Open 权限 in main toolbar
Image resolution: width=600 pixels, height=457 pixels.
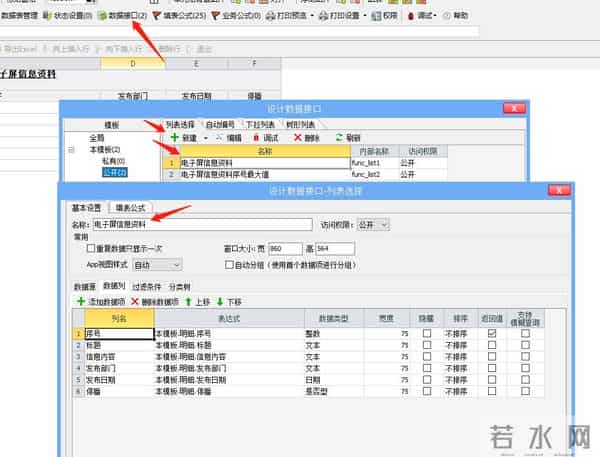coord(385,16)
